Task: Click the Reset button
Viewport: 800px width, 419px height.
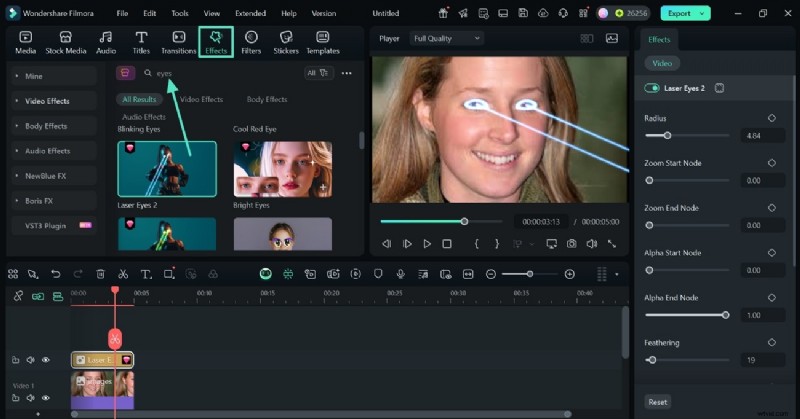Action: tap(658, 402)
